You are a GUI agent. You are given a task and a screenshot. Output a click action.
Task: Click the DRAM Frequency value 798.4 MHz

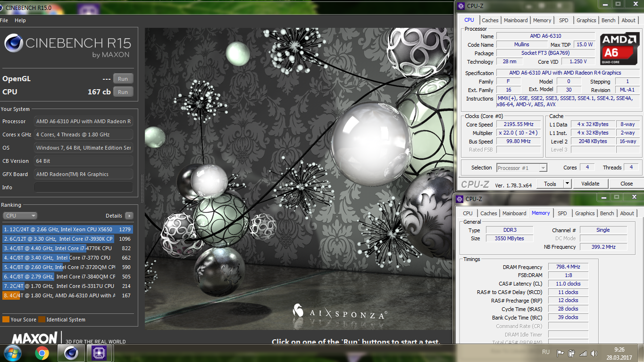pos(568,267)
